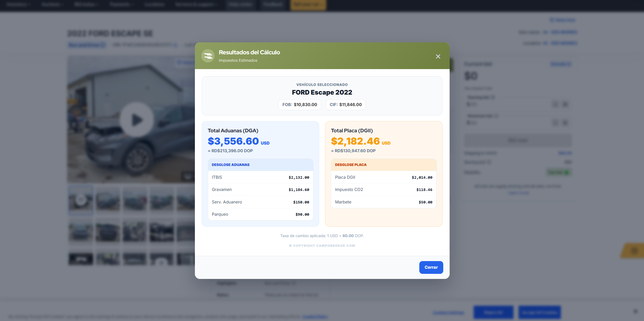
Task: Click the Campobroker logo icon in header
Action: pyautogui.click(x=208, y=56)
